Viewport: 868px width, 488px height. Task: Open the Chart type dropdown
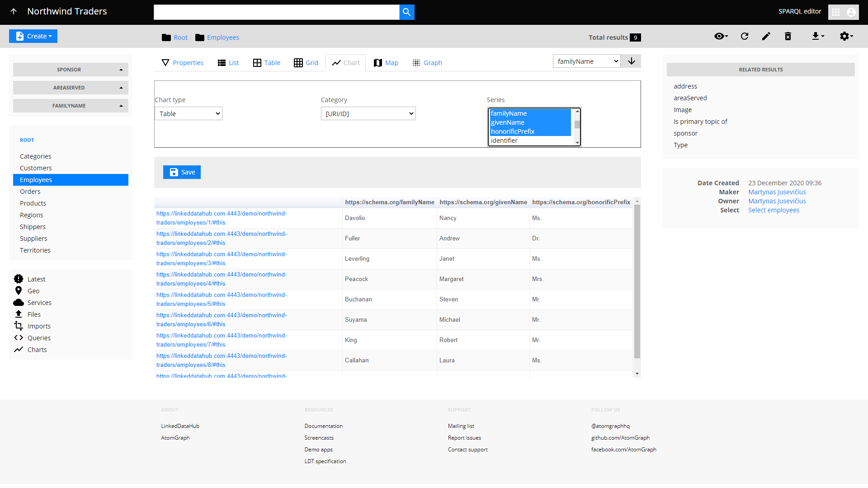point(189,113)
